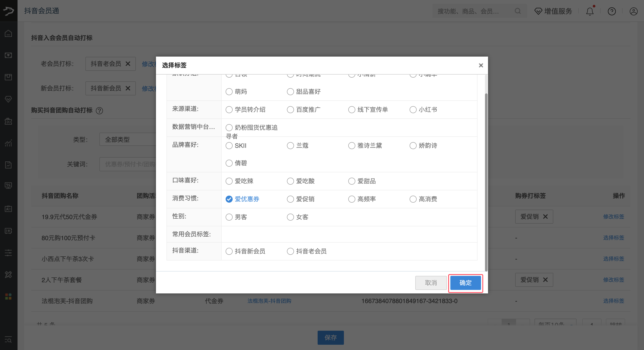The width and height of the screenshot is (644, 350).
Task: Select the 爱甜品 taste option
Action: (362, 181)
